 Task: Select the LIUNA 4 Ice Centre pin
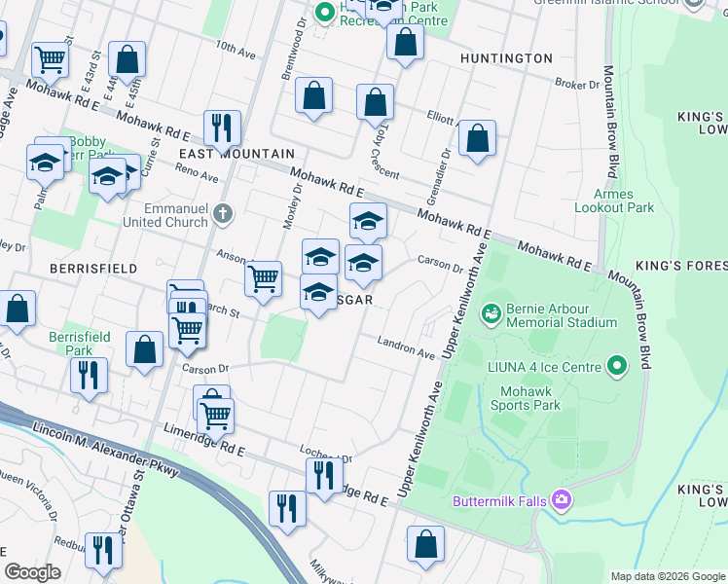click(617, 366)
